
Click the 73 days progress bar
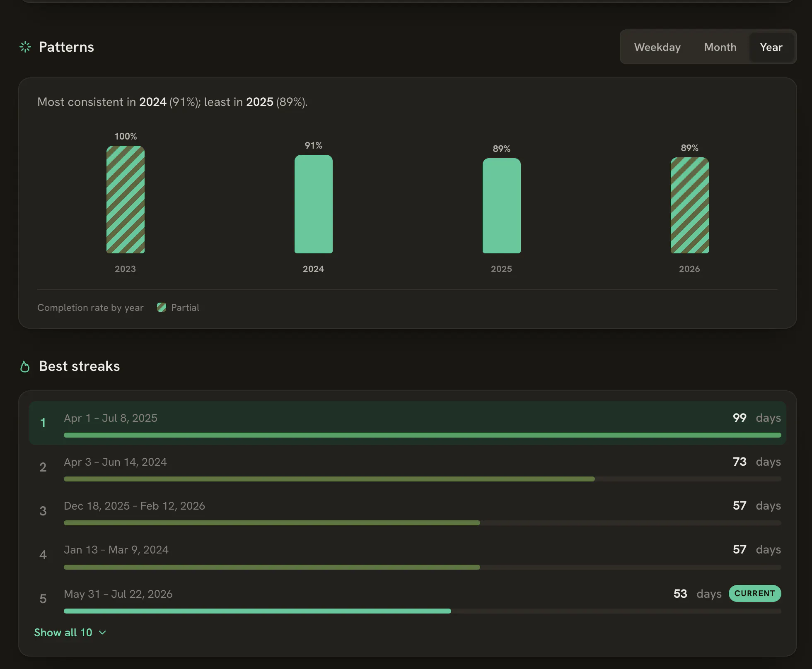tap(423, 479)
